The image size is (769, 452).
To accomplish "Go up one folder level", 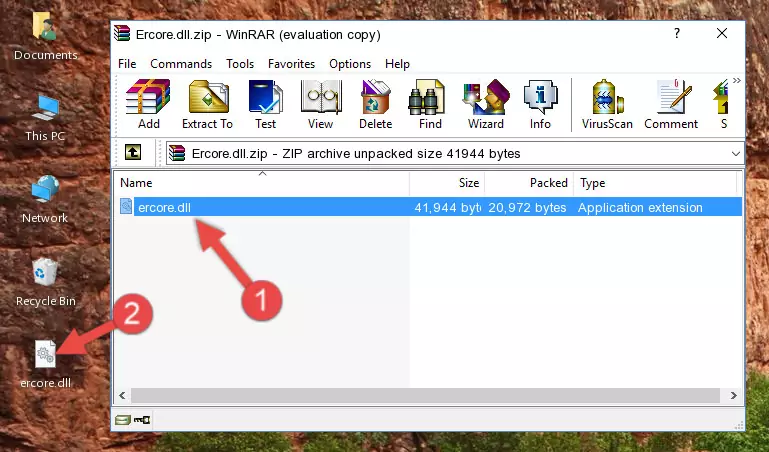I will point(133,152).
